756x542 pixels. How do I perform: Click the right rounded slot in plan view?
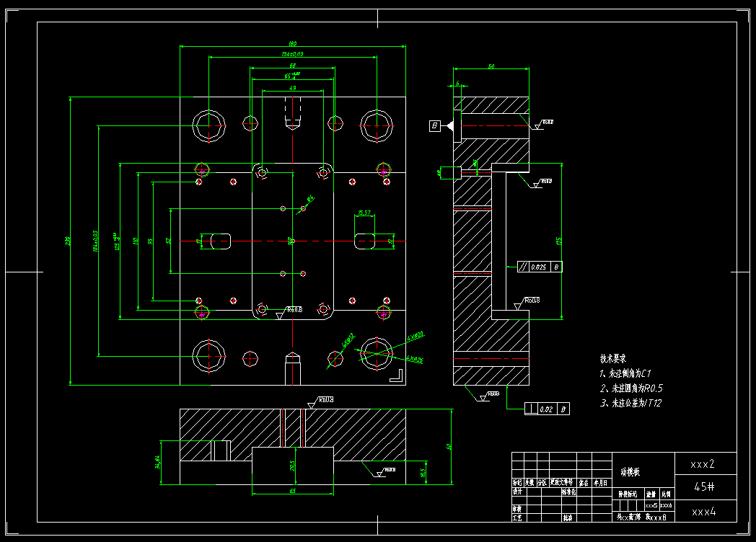(365, 241)
